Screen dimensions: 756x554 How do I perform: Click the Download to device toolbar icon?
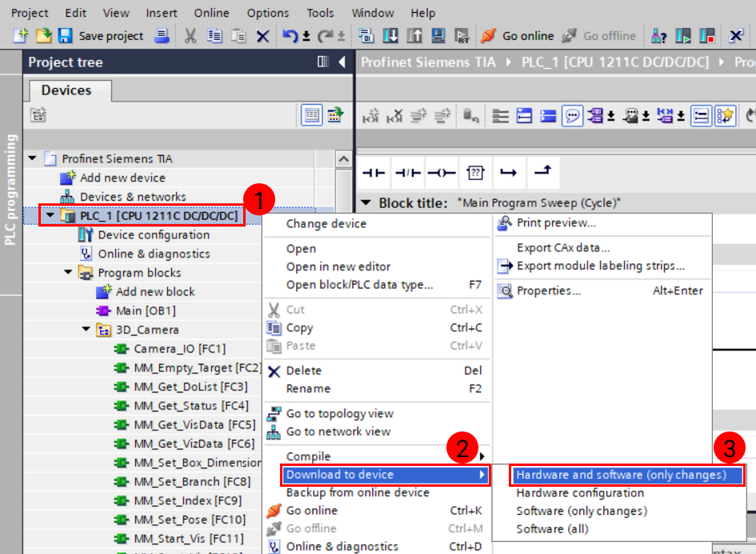[x=391, y=36]
